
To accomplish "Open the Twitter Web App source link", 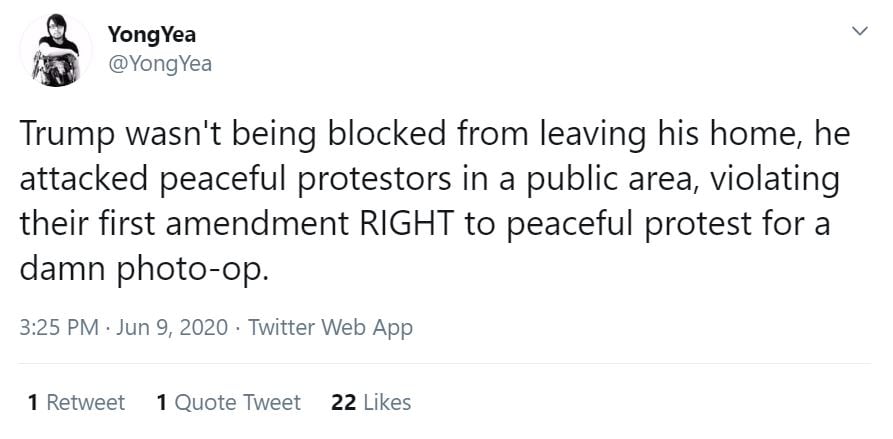I will click(x=330, y=327).
